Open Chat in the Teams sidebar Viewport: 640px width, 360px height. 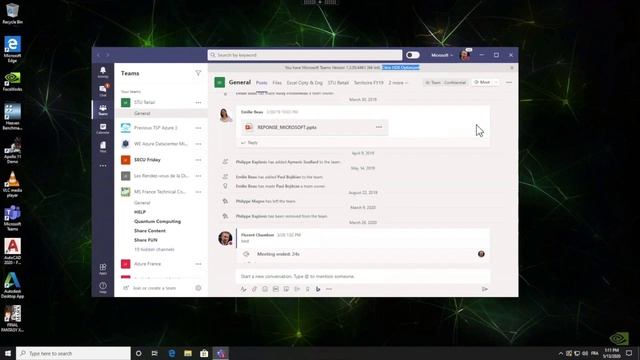click(x=103, y=91)
